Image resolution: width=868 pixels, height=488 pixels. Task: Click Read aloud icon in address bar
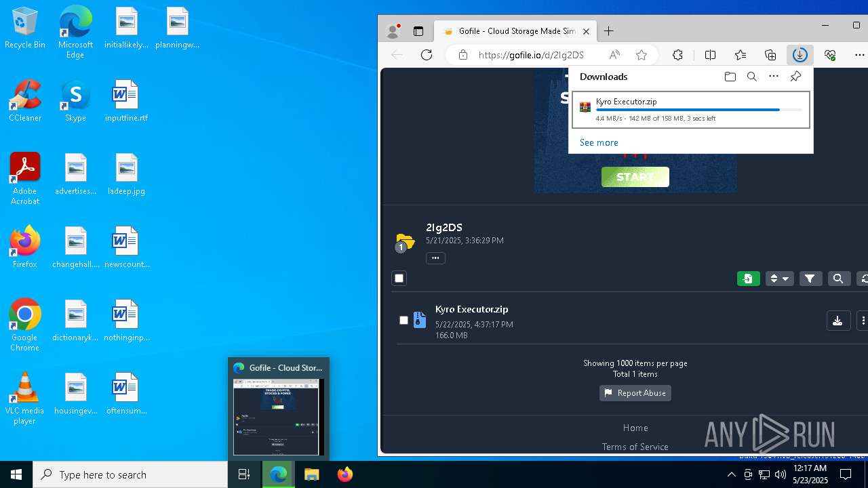[614, 55]
